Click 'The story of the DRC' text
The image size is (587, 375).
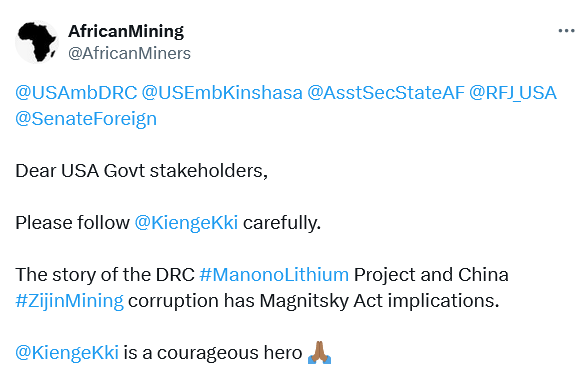pyautogui.click(x=105, y=275)
